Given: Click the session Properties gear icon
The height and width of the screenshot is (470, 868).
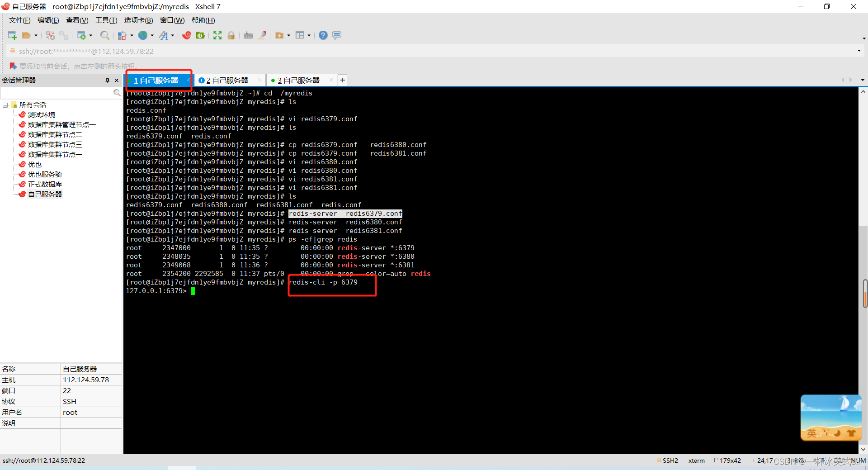Looking at the screenshot, I should (x=81, y=35).
